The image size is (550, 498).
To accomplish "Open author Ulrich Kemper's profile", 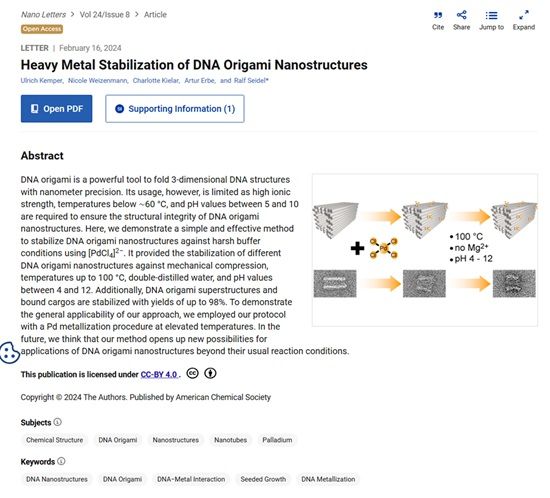I will point(42,81).
